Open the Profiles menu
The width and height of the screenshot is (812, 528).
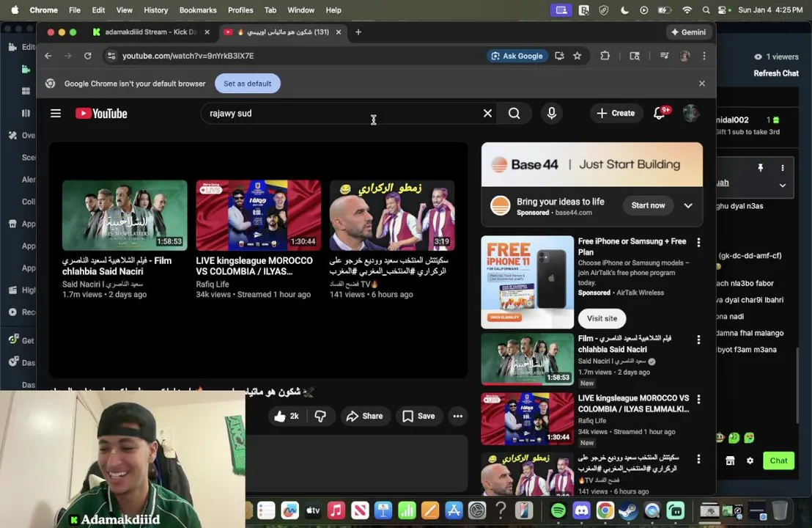pos(240,10)
